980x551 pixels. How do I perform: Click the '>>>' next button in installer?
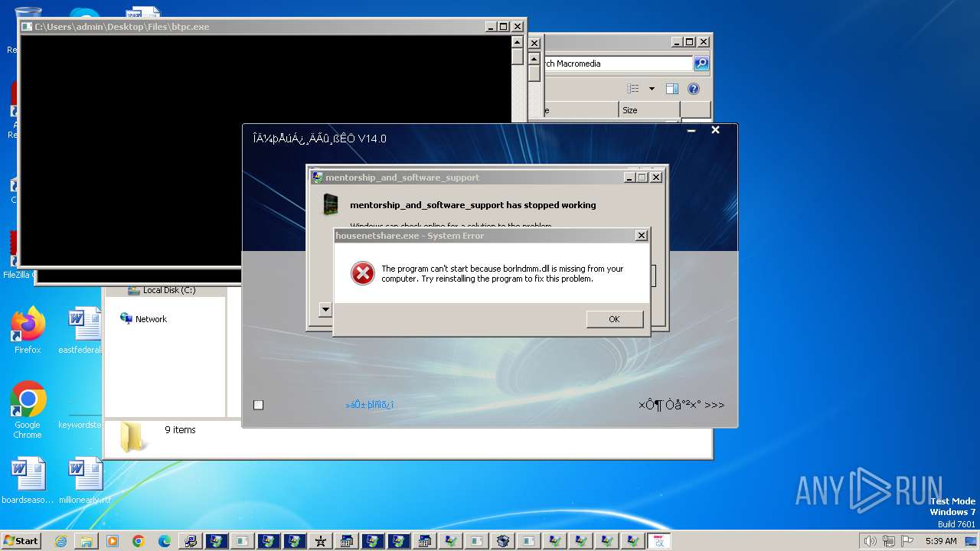tap(681, 405)
